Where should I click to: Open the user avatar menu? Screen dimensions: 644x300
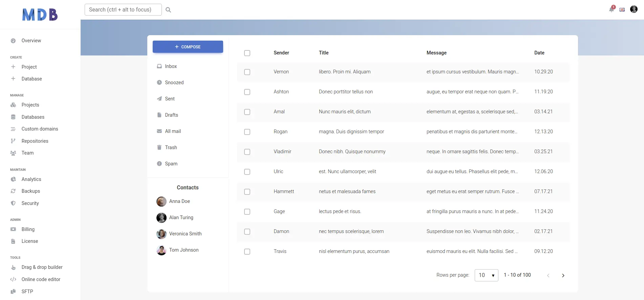tap(634, 9)
